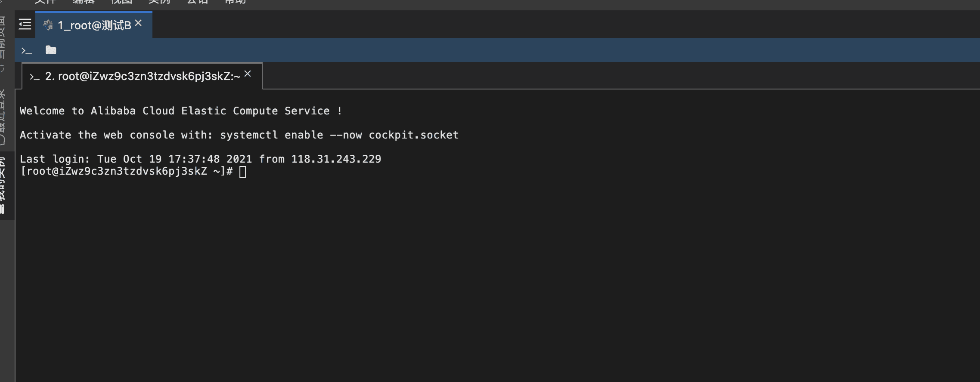Open the 视图 (View) menu
Viewport: 980px width, 382px height.
[121, 2]
